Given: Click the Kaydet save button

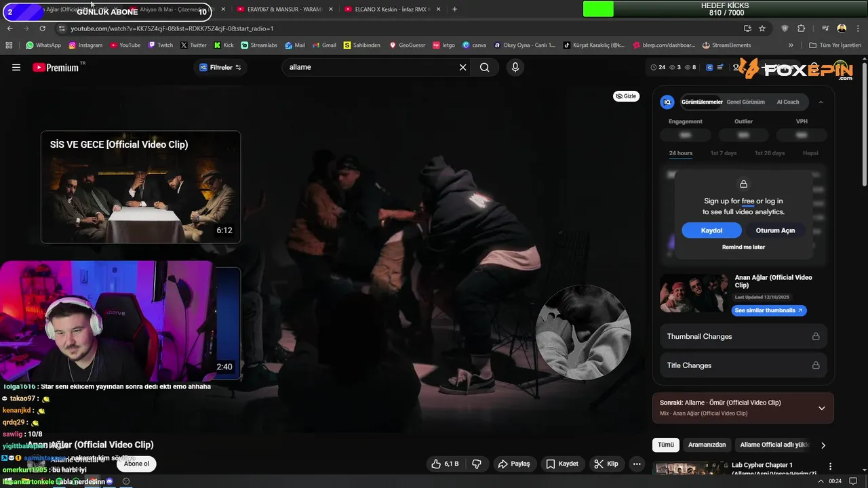Looking at the screenshot, I should coord(562,464).
